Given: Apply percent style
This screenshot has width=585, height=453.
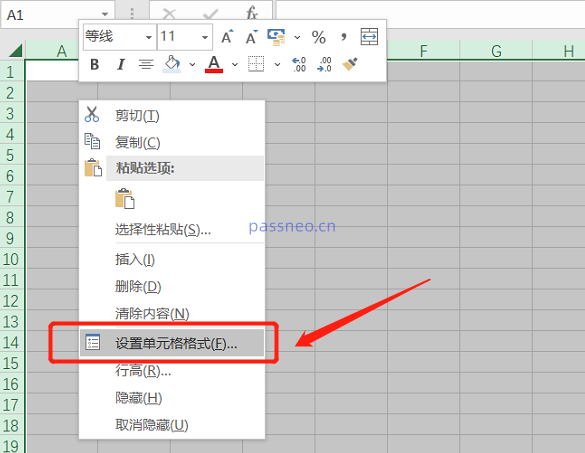Looking at the screenshot, I should (x=319, y=37).
